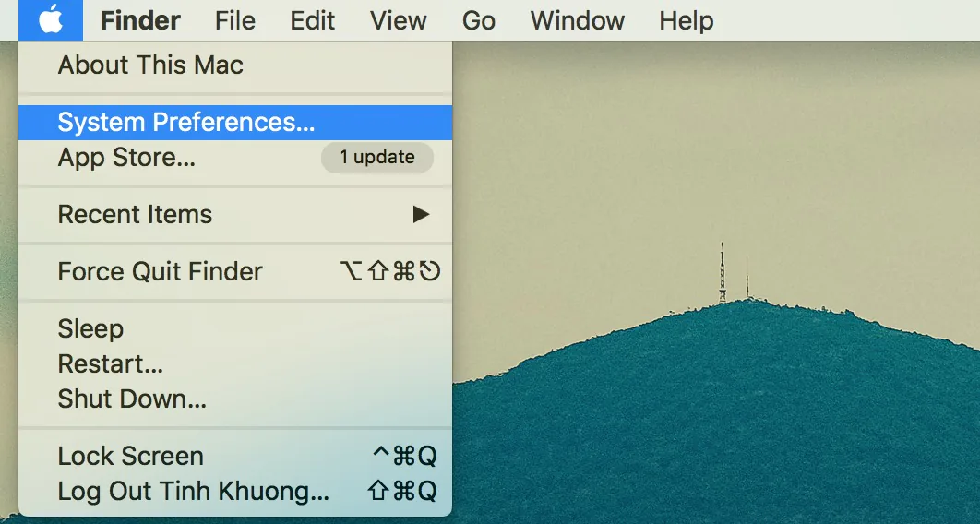
Task: Open the Window menu
Action: pyautogui.click(x=578, y=20)
